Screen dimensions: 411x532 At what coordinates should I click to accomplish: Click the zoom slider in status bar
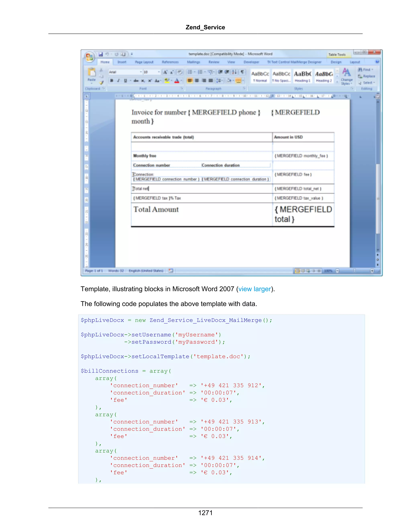(x=355, y=271)
